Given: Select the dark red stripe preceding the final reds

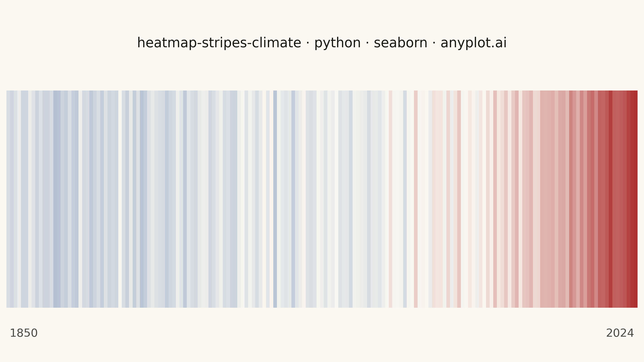Looking at the screenshot, I should pyautogui.click(x=611, y=199).
